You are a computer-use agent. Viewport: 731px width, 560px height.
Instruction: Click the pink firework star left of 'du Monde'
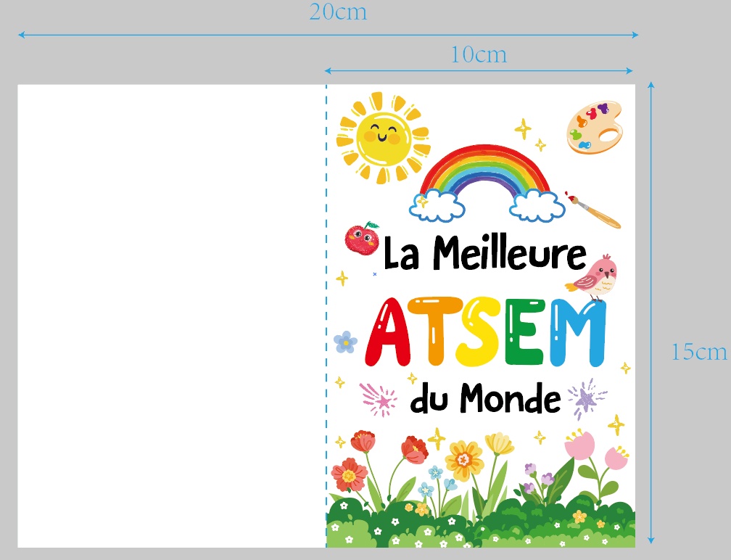coord(379,398)
